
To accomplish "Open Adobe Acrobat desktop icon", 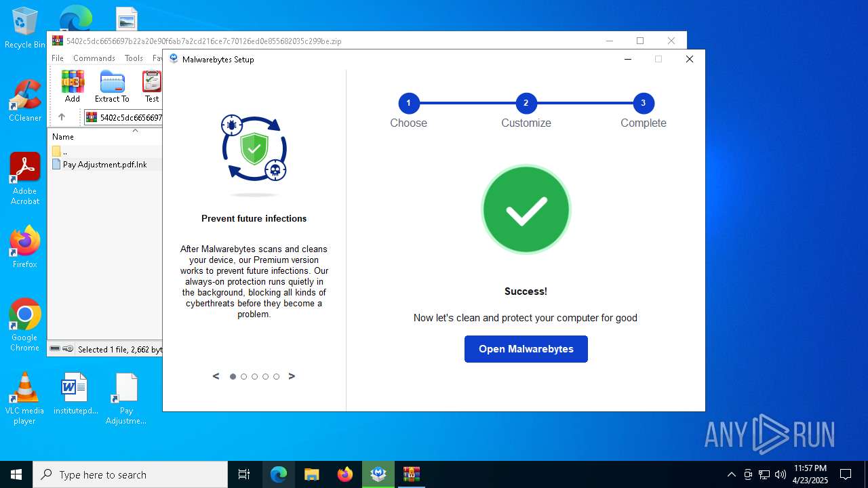I will (x=25, y=178).
